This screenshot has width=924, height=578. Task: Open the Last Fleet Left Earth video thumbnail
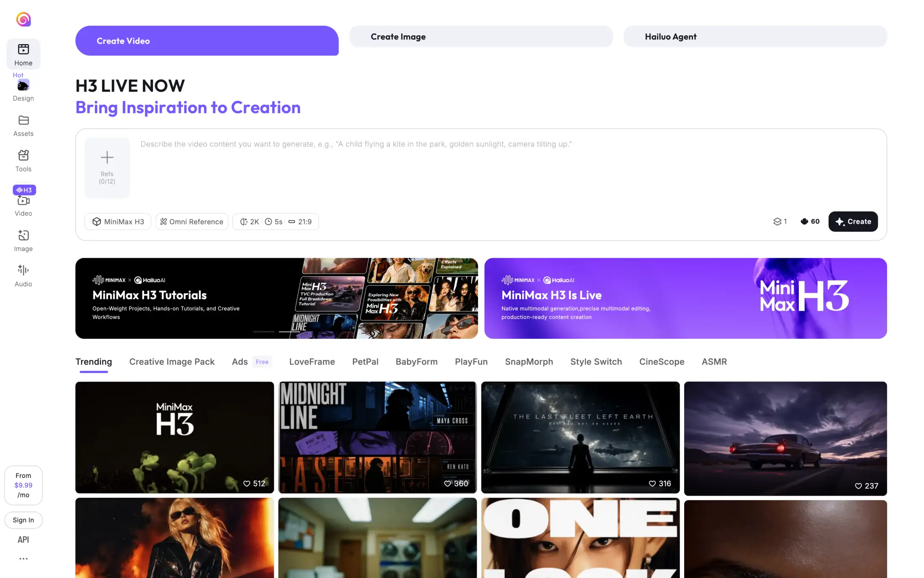(x=580, y=437)
